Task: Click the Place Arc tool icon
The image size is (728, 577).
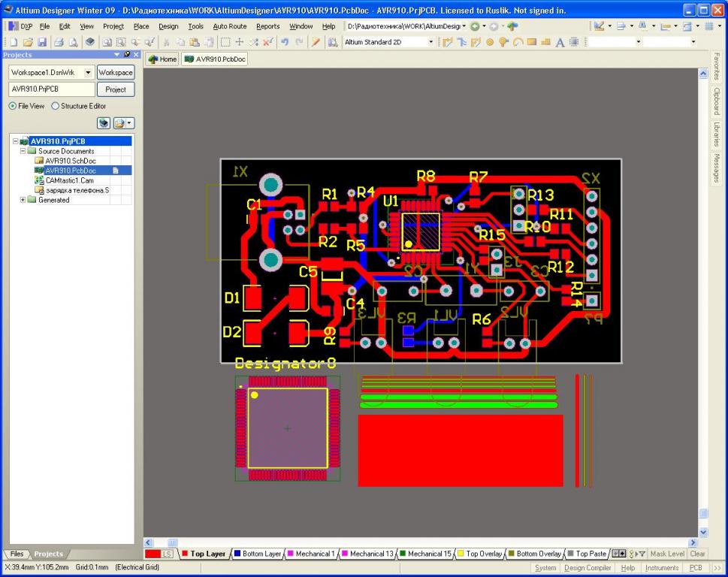Action: click(x=518, y=42)
